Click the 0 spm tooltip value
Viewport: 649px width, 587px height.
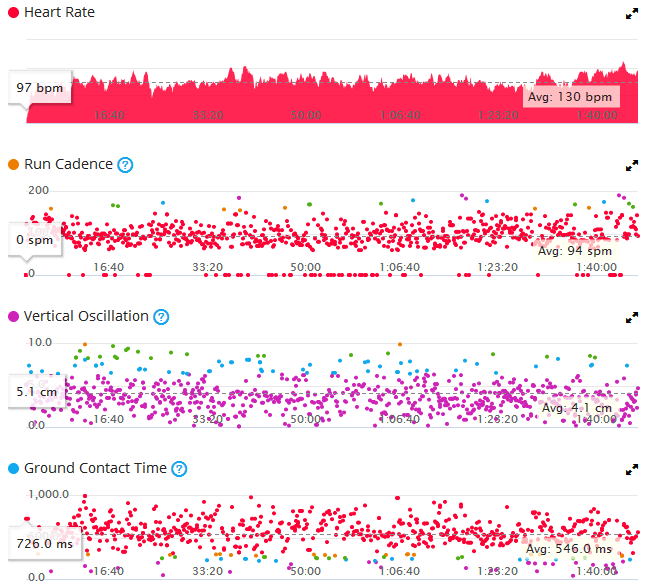click(35, 240)
